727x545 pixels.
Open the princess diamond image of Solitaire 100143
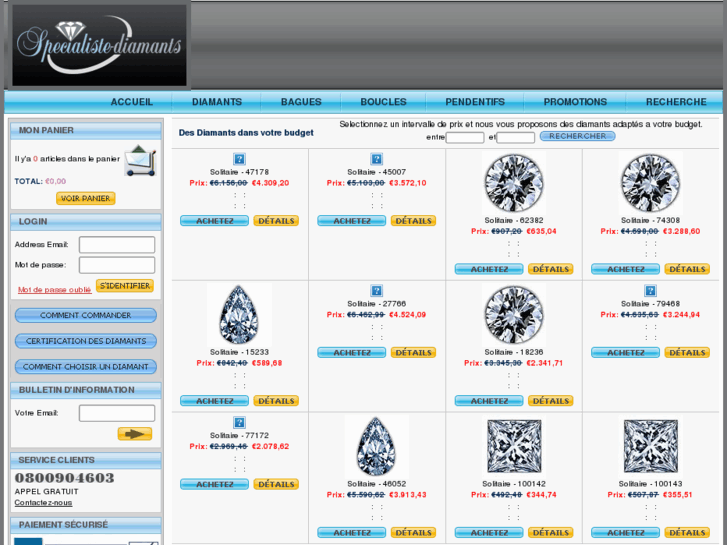point(650,447)
